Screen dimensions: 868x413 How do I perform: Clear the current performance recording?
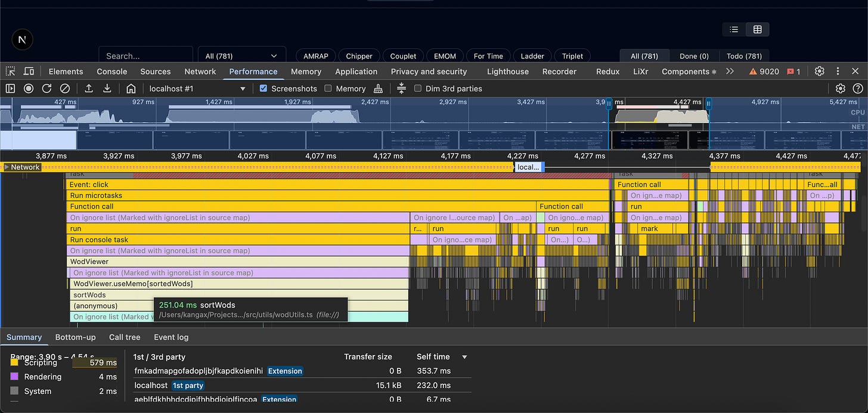tap(65, 88)
